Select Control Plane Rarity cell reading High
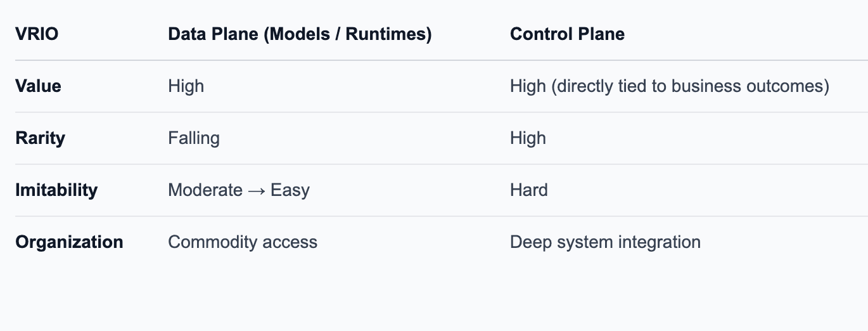The height and width of the screenshot is (331, 868). pos(528,138)
